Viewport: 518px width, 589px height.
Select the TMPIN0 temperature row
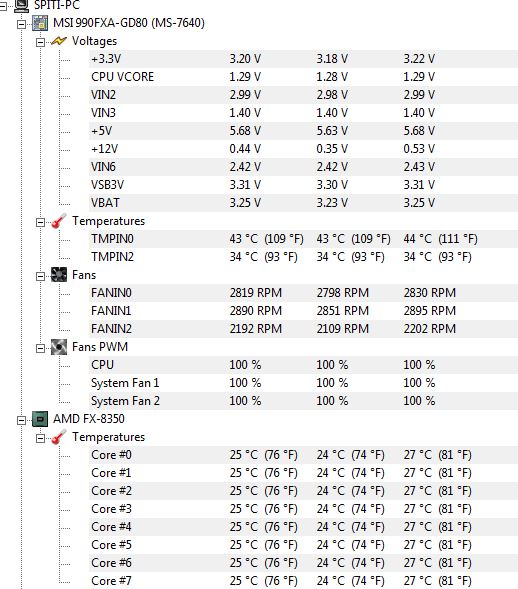(304, 239)
